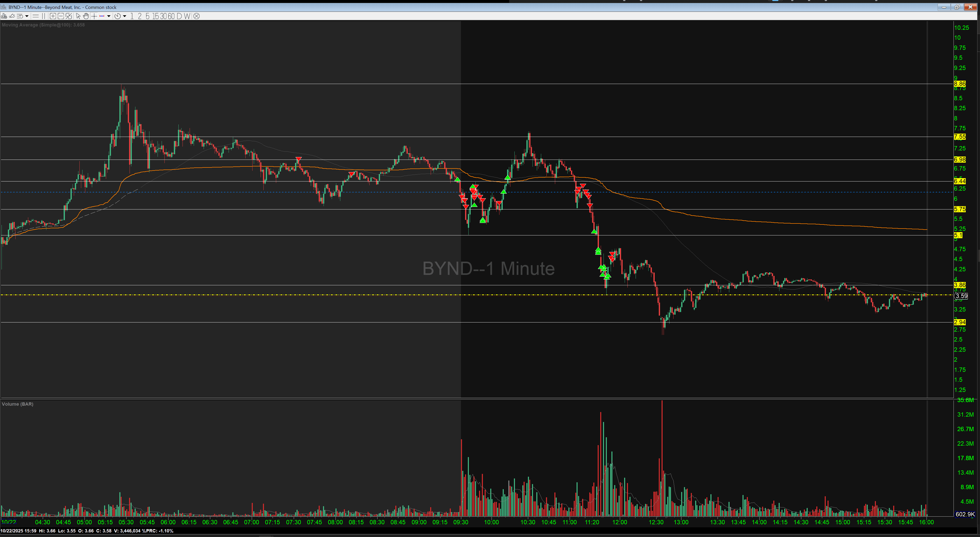
Task: Open the chart settings icon
Action: tap(4, 16)
